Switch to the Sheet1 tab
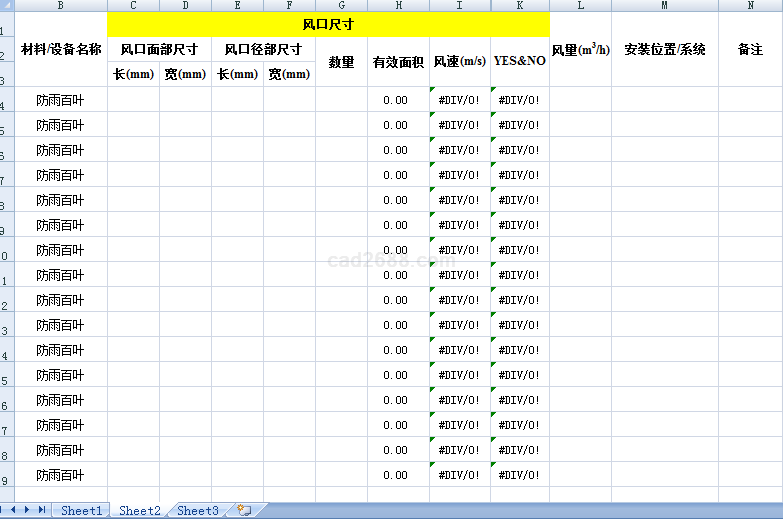Image resolution: width=783 pixels, height=520 pixels. tap(81, 511)
